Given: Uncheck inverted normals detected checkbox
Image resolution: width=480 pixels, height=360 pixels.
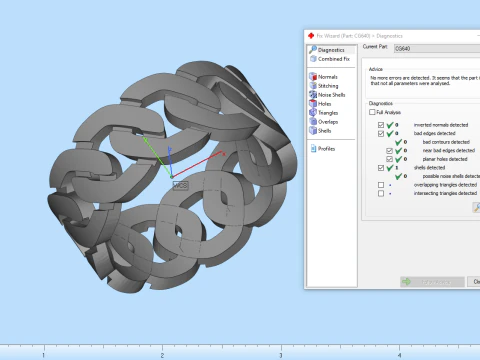Looking at the screenshot, I should click(x=381, y=125).
